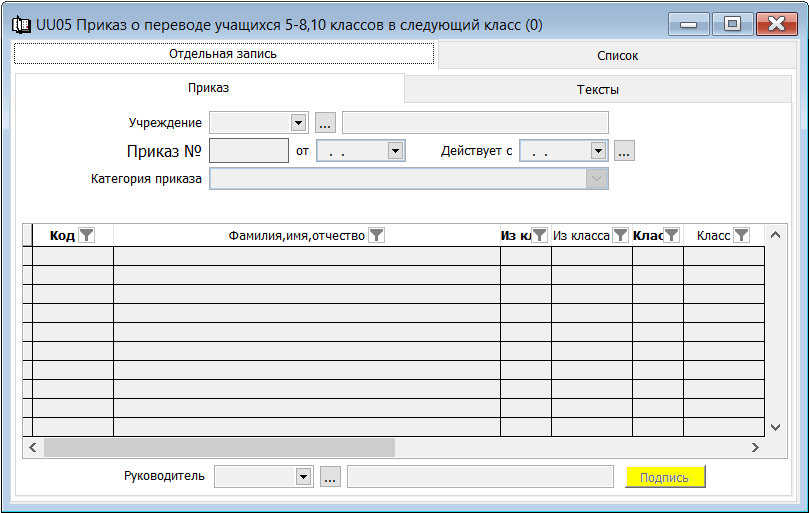Open filter for Фамилия,имя,отчество column

376,235
